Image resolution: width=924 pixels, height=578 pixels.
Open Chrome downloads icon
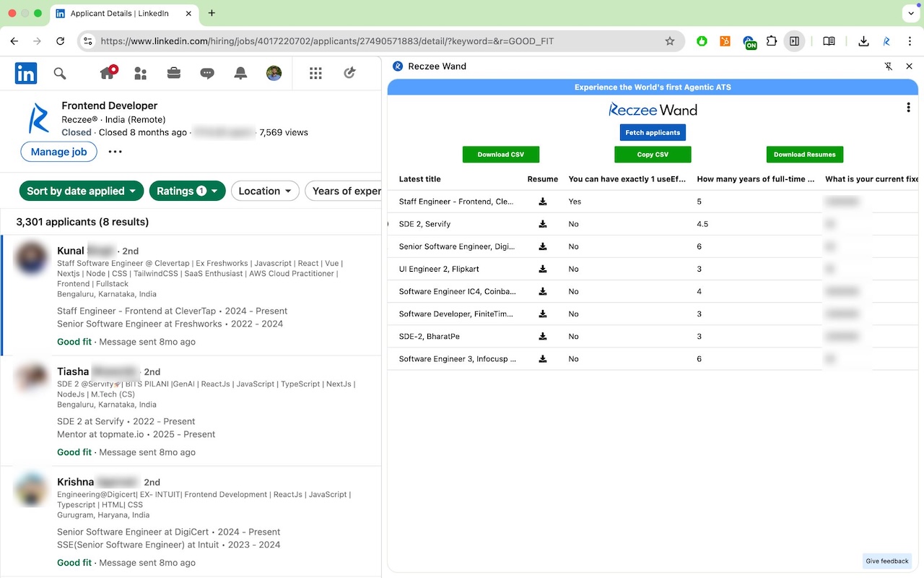coord(863,41)
